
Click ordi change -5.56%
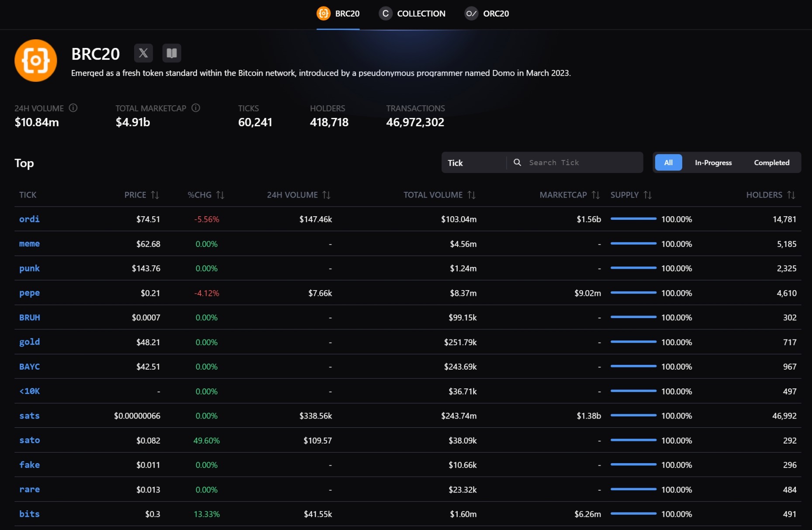click(x=207, y=219)
